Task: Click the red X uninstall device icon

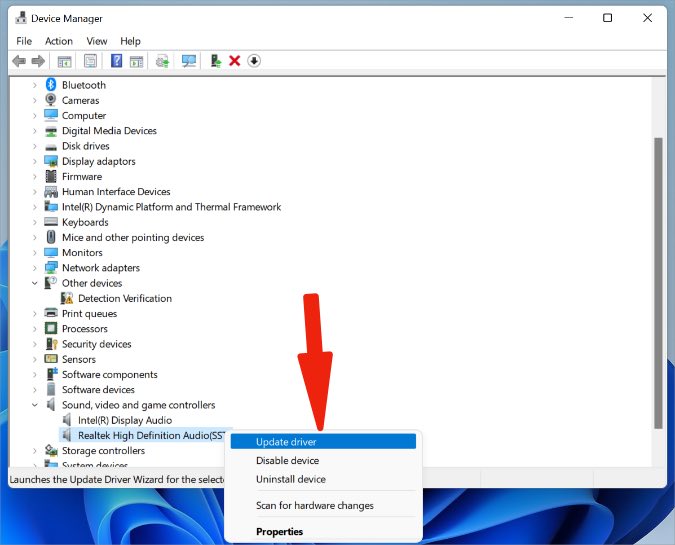Action: pyautogui.click(x=235, y=61)
